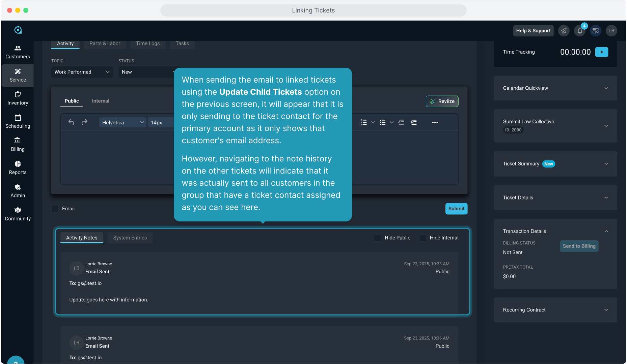Start the time tracking play button
Screen dimensions: 627x364
(x=601, y=52)
